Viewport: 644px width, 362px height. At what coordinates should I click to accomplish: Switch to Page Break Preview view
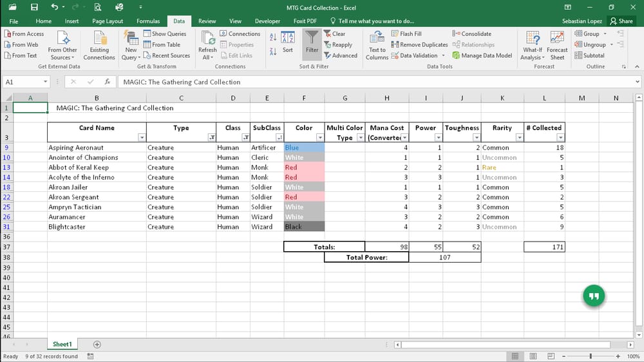tap(551, 356)
